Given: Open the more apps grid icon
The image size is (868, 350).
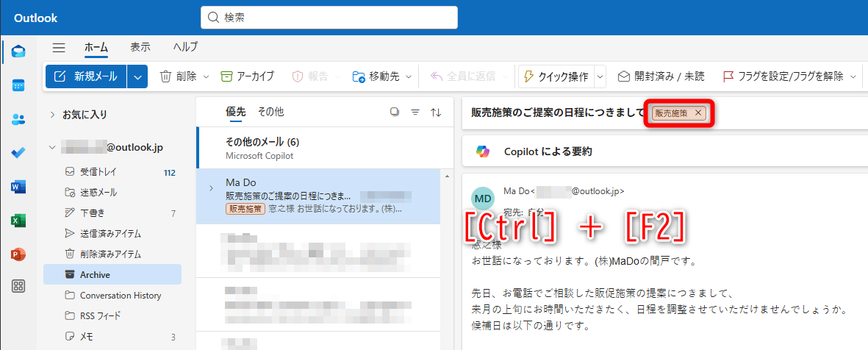Looking at the screenshot, I should pyautogui.click(x=18, y=286).
